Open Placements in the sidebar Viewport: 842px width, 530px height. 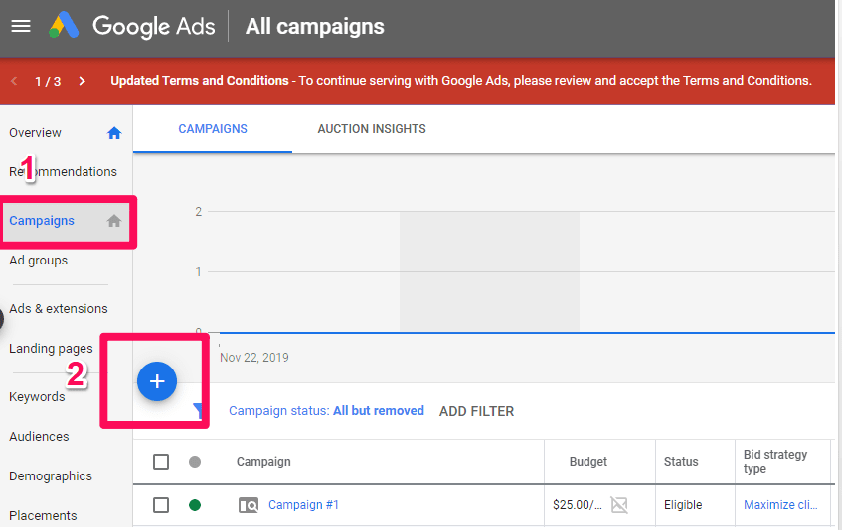43,516
